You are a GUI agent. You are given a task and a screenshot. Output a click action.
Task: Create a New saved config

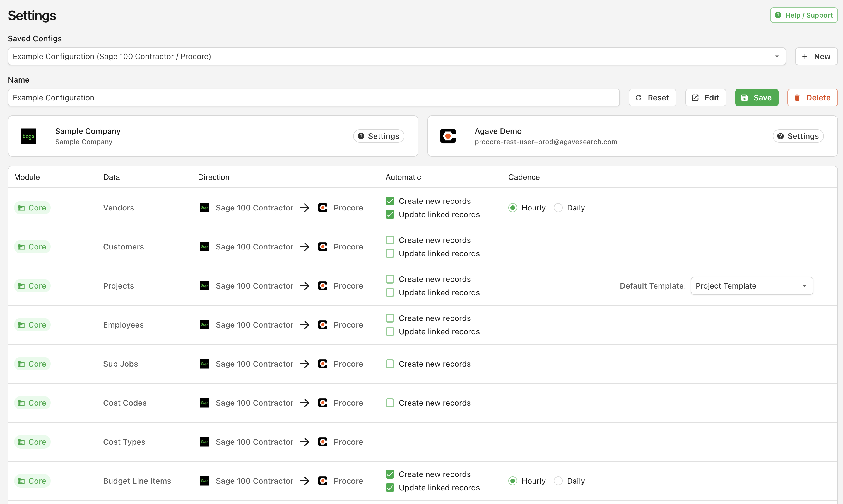(816, 56)
